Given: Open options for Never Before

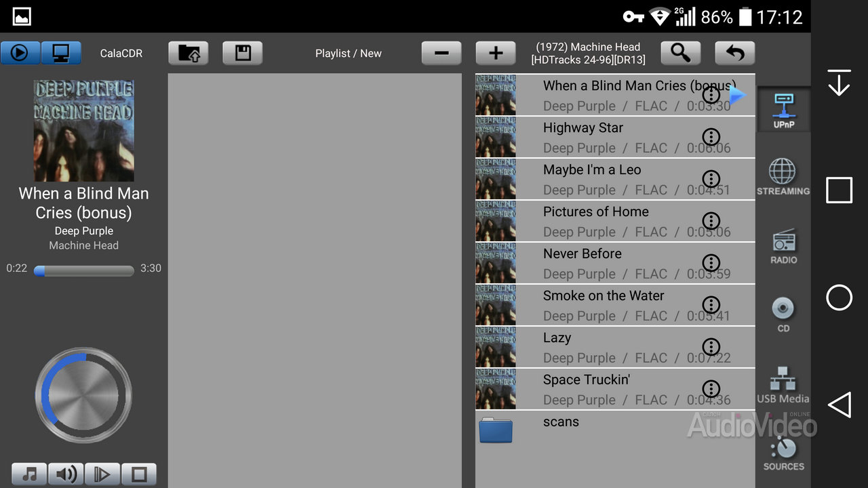Looking at the screenshot, I should click(x=711, y=263).
